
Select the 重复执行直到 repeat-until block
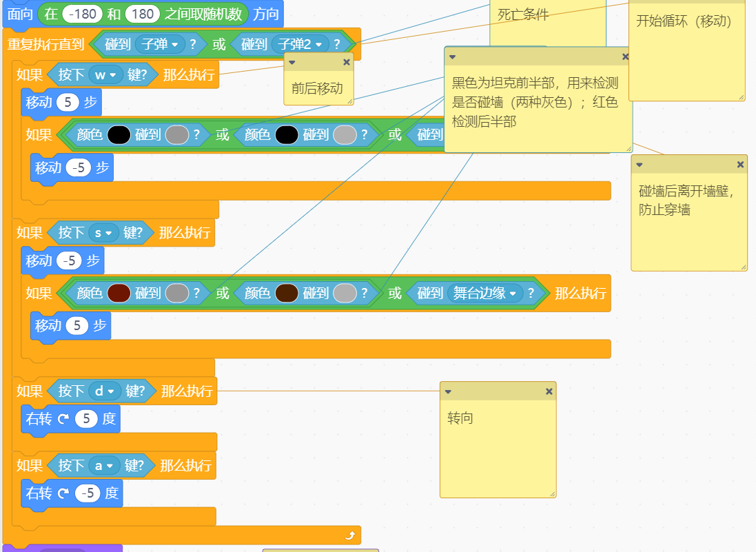click(x=45, y=44)
